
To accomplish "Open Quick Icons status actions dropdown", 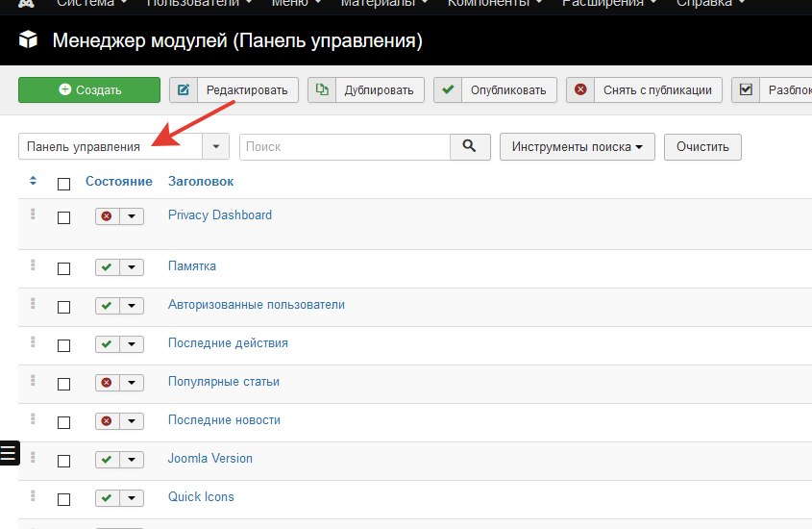I will 132,498.
